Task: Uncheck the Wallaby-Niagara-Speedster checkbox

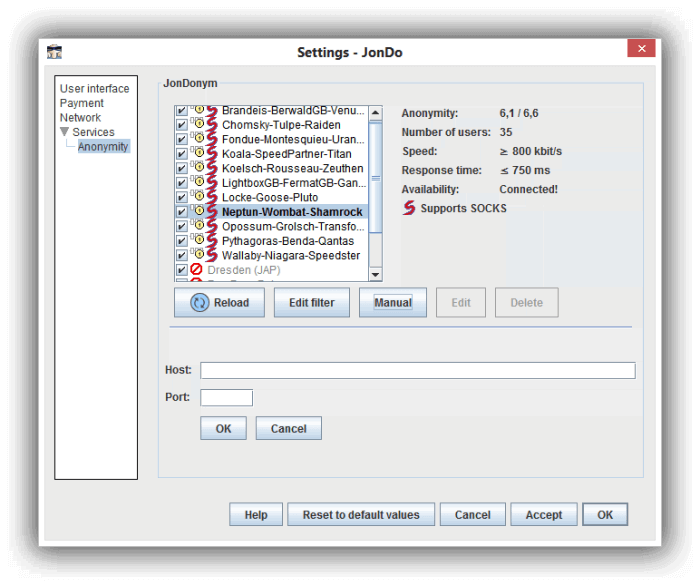Action: 181,255
